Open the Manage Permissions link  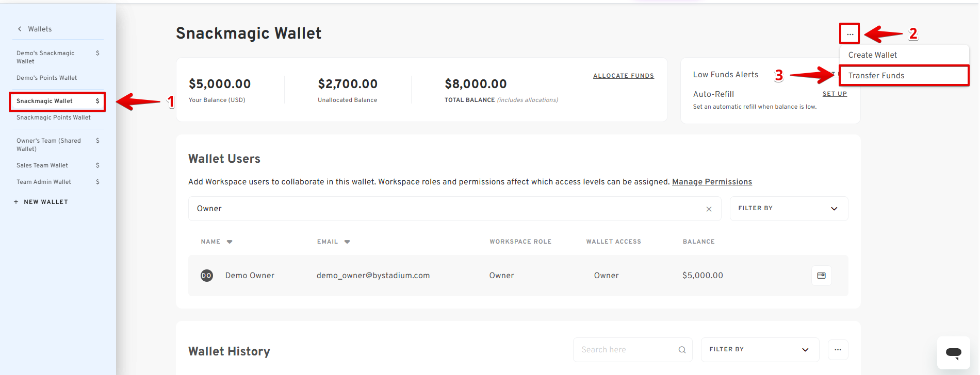pos(711,182)
